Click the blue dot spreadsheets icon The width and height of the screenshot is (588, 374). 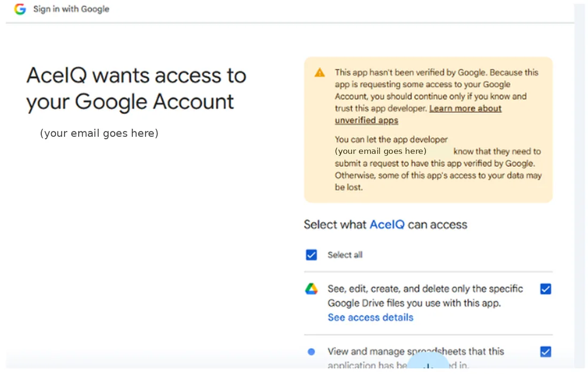point(311,352)
